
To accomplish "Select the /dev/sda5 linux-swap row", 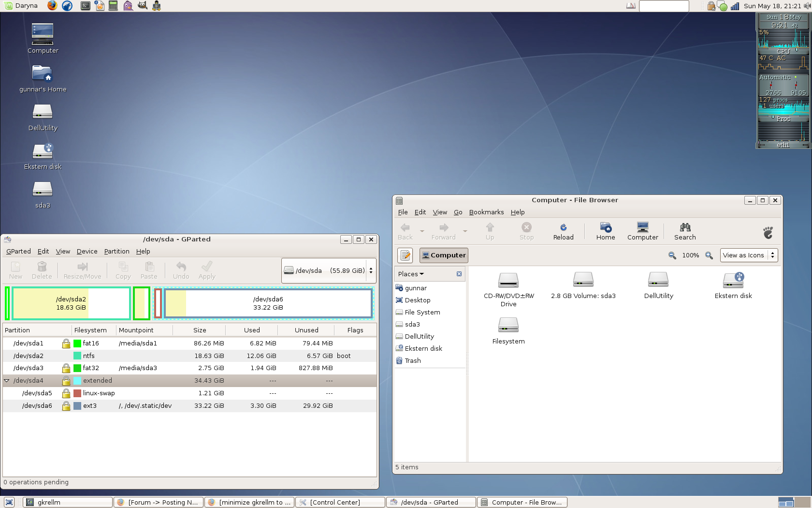I will pos(189,393).
